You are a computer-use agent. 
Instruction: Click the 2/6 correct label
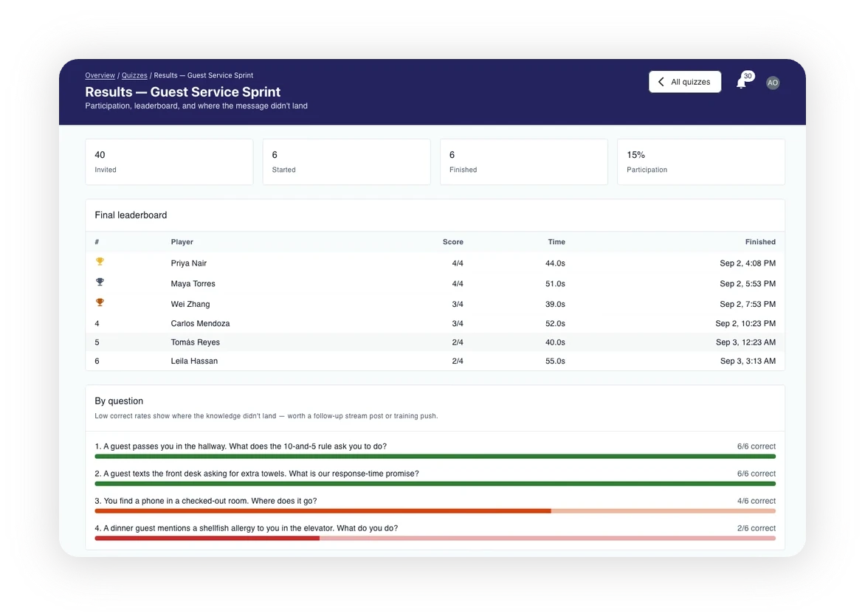[757, 528]
